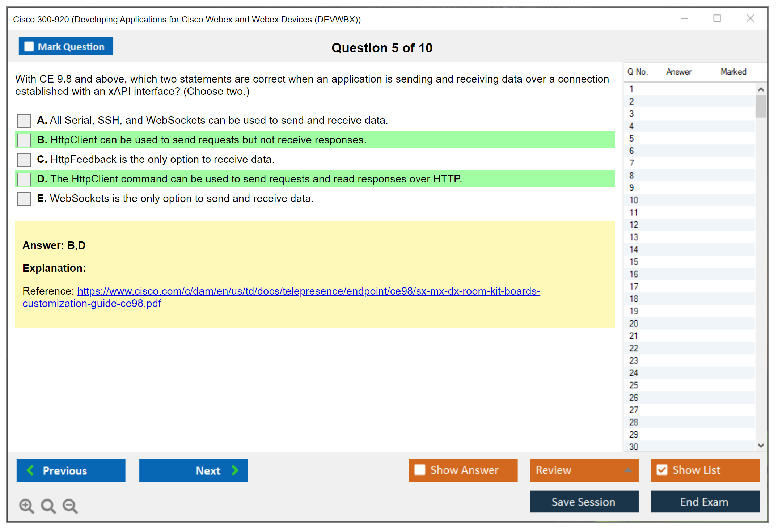Uncheck the Show List checkbox

pyautogui.click(x=662, y=470)
